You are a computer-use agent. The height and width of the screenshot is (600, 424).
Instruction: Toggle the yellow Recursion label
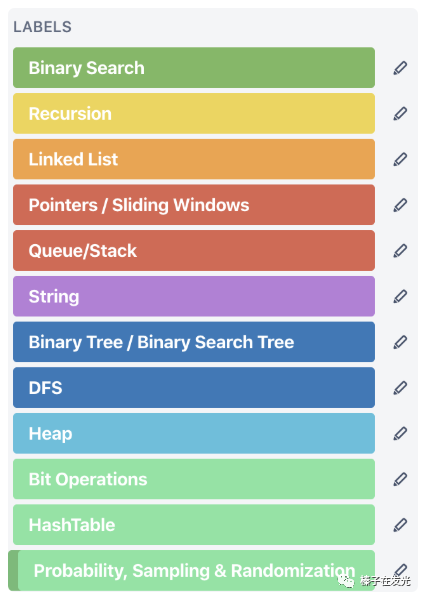tap(194, 114)
